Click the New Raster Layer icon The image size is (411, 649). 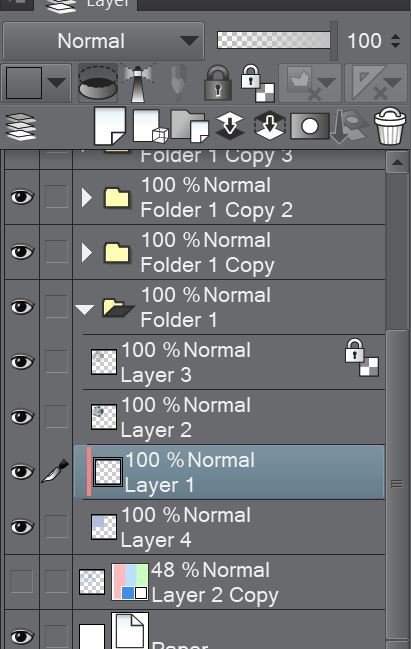pyautogui.click(x=110, y=126)
